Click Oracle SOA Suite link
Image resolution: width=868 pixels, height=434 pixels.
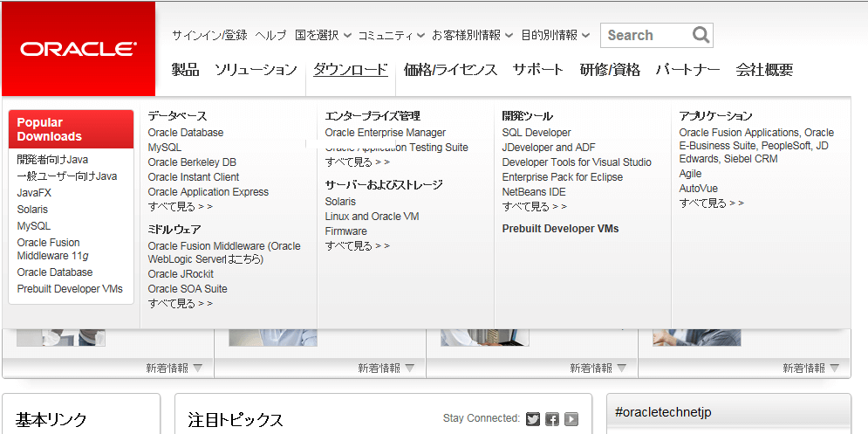point(187,289)
